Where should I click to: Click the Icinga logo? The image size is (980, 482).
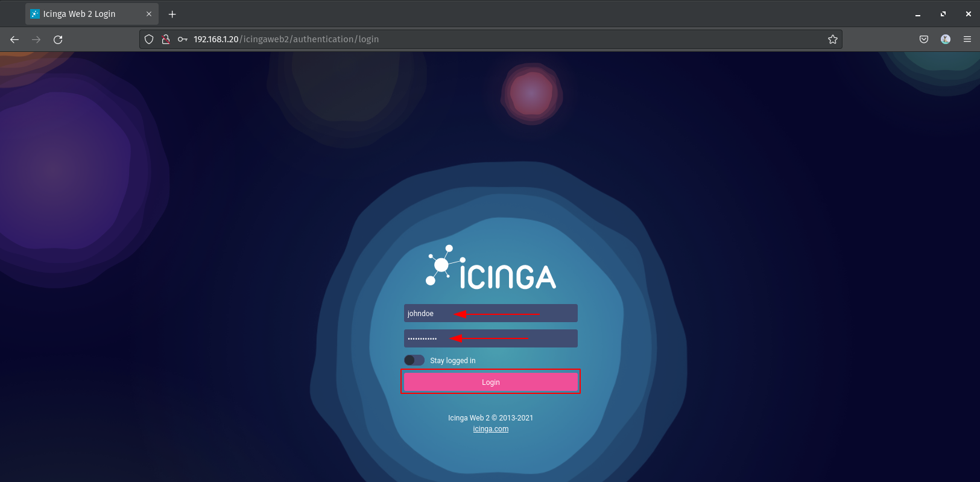coord(490,267)
